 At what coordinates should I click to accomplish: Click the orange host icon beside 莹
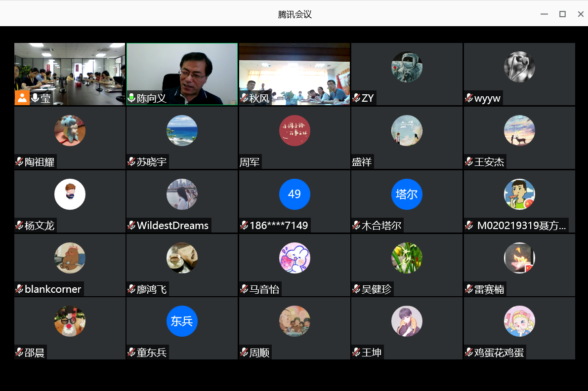22,98
